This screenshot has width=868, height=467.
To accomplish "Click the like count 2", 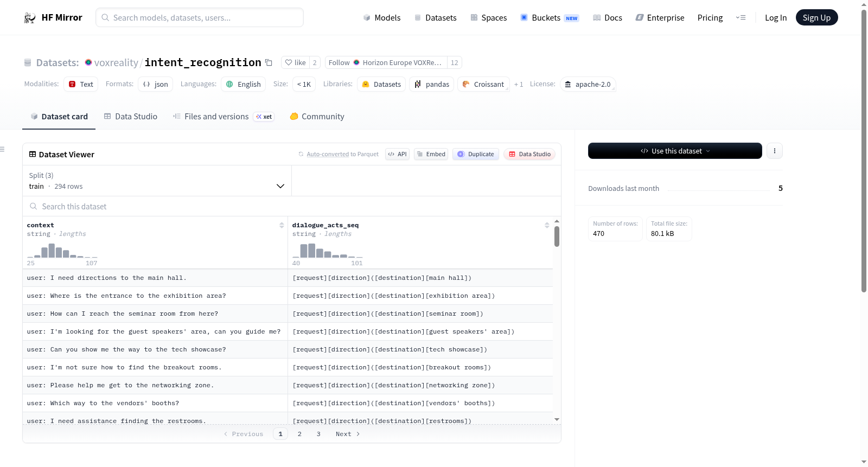I will (x=315, y=62).
